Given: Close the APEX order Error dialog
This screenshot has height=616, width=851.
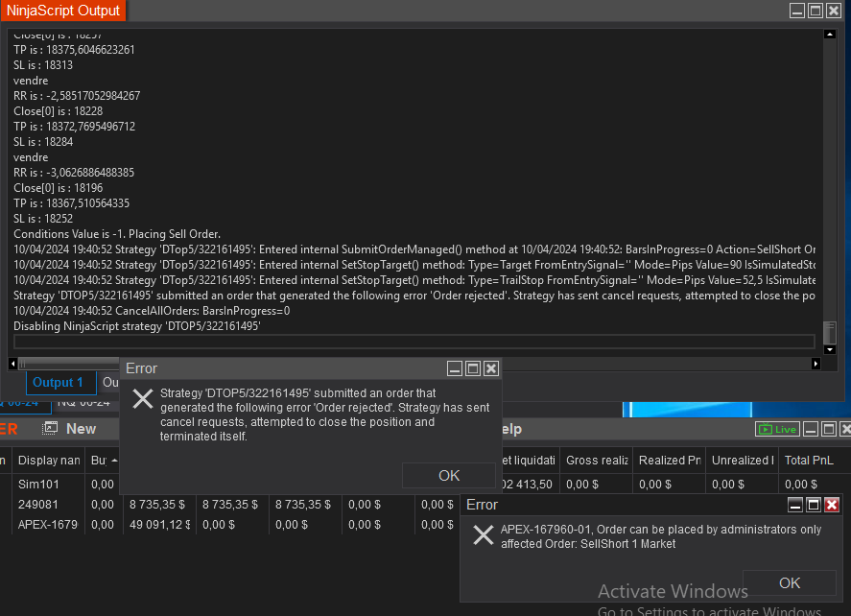Looking at the screenshot, I should click(832, 505).
